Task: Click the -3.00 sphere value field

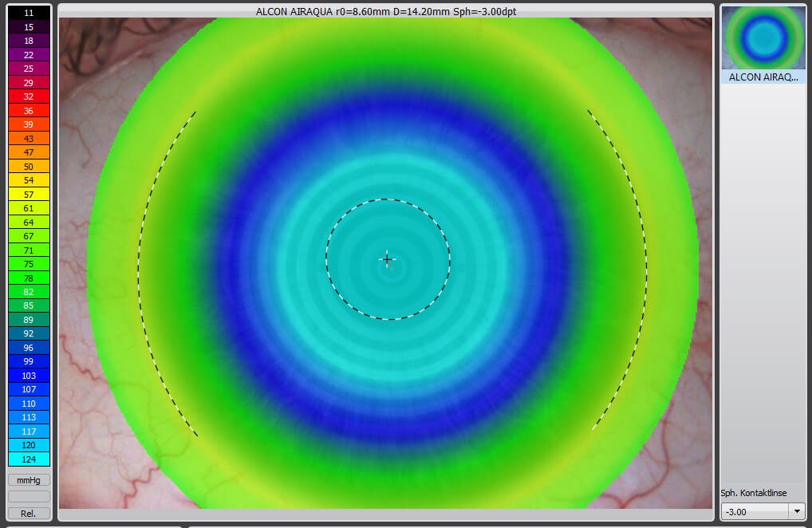Action: pyautogui.click(x=754, y=511)
